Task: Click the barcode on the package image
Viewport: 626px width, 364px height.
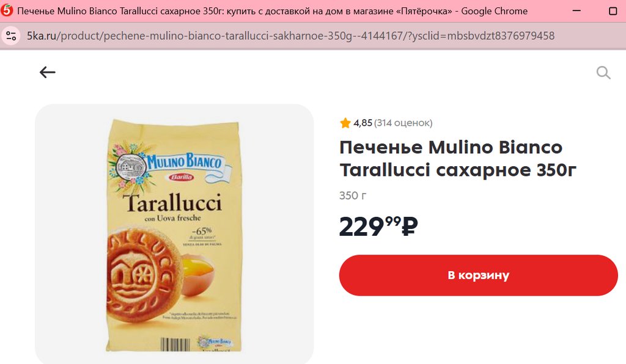Action: click(175, 344)
